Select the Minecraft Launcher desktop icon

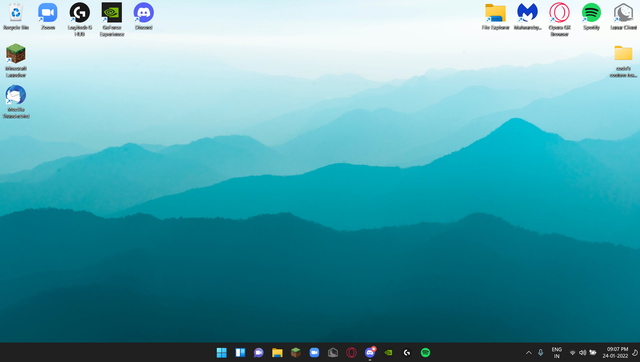pyautogui.click(x=16, y=60)
